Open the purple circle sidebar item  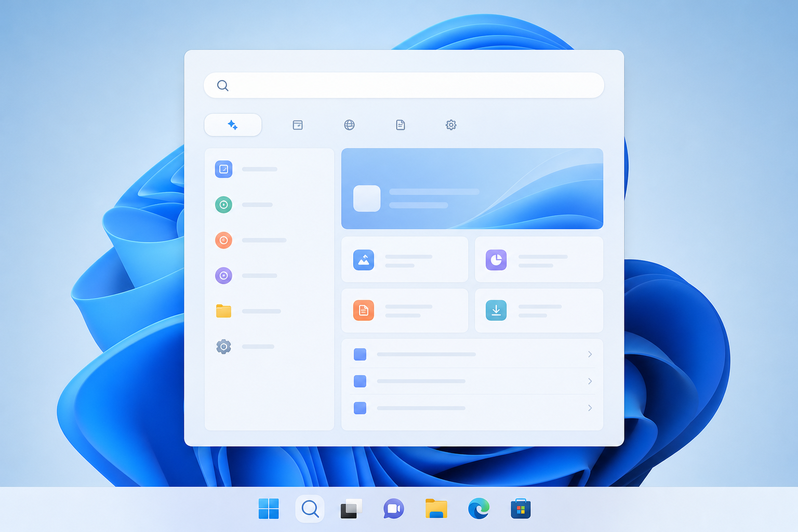[223, 275]
